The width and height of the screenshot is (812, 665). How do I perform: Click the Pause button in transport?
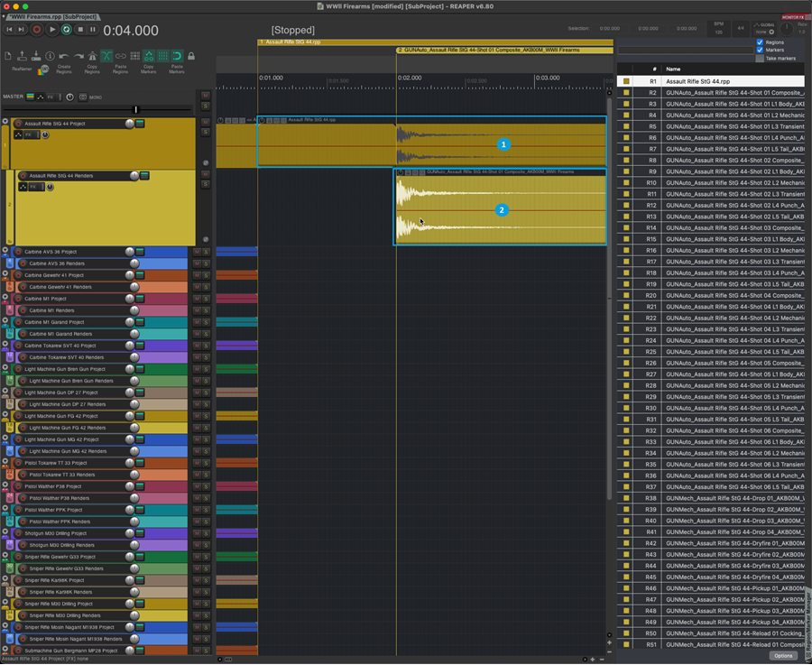93,30
